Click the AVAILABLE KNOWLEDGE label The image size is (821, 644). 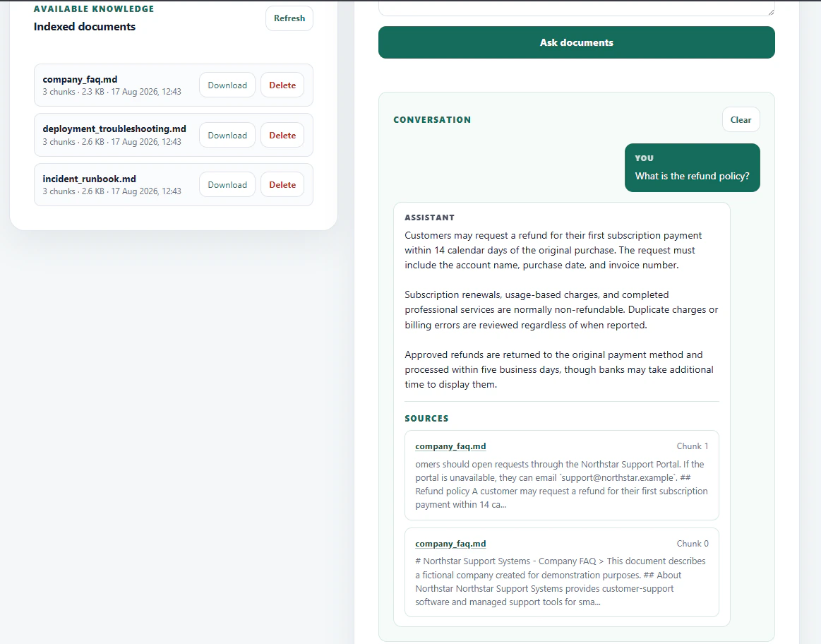pyautogui.click(x=94, y=9)
